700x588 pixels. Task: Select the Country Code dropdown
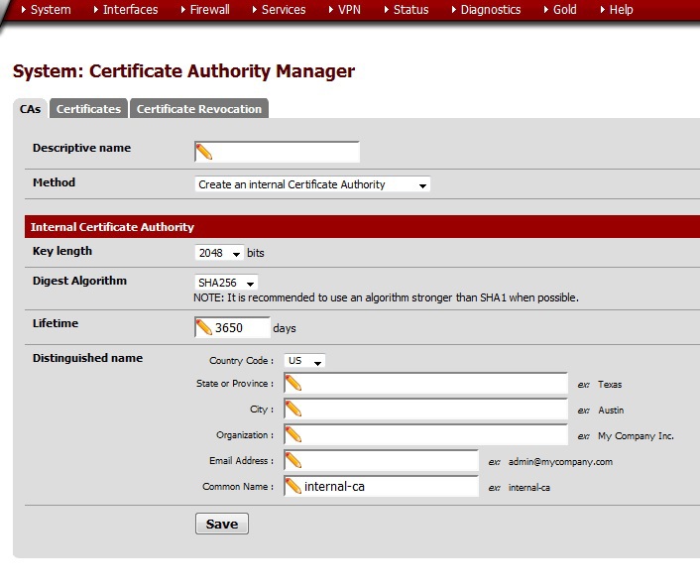(x=304, y=362)
